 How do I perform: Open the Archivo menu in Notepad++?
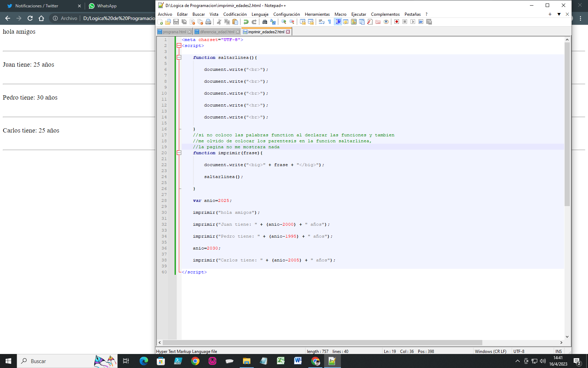(x=165, y=14)
